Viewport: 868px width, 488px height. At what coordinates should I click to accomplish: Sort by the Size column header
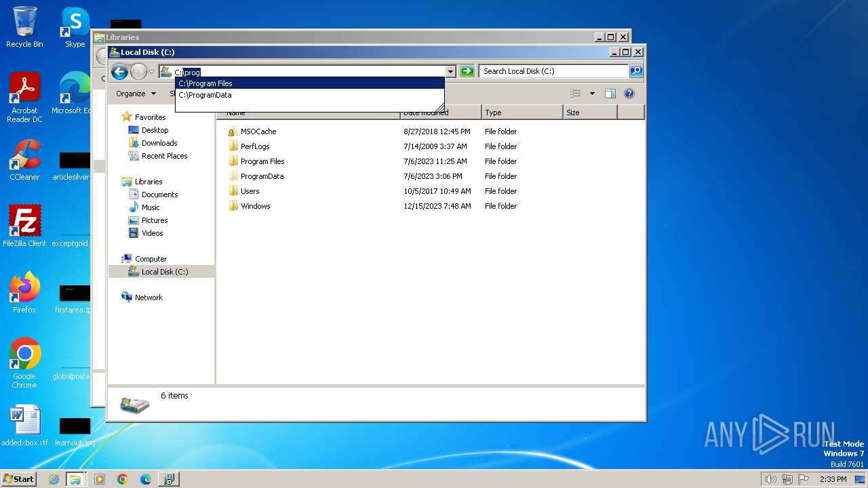pyautogui.click(x=590, y=113)
